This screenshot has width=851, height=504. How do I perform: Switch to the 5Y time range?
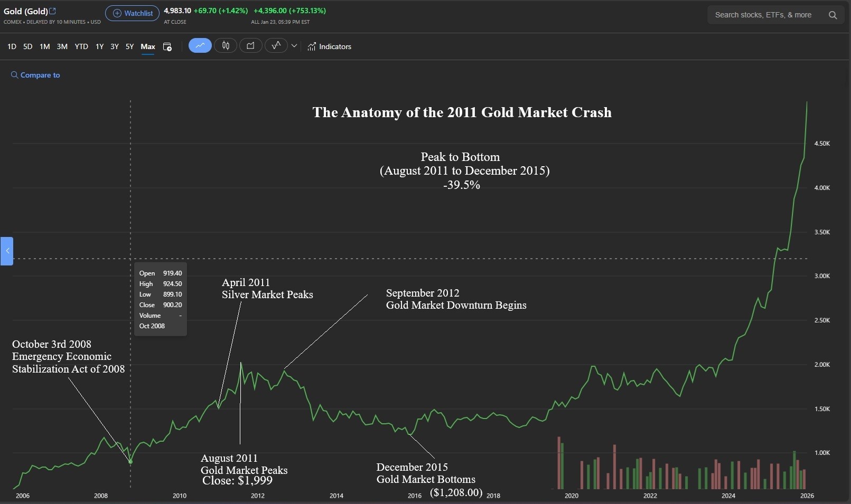[x=129, y=46]
